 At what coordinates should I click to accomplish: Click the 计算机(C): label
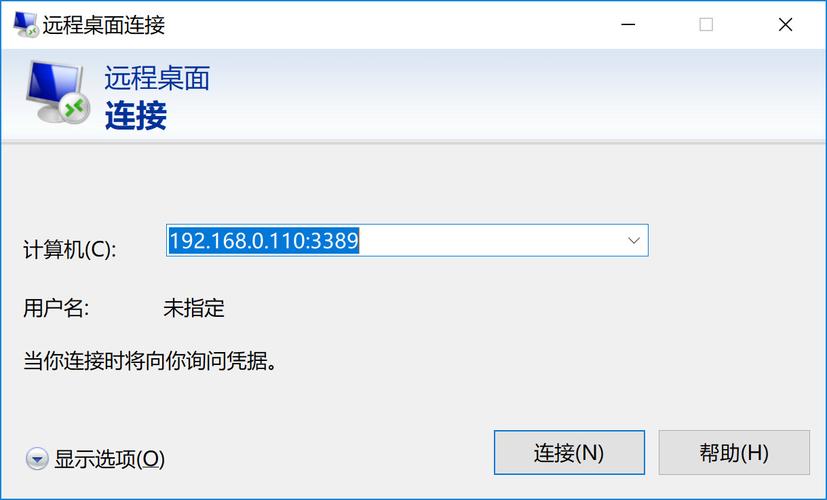pyautogui.click(x=70, y=249)
